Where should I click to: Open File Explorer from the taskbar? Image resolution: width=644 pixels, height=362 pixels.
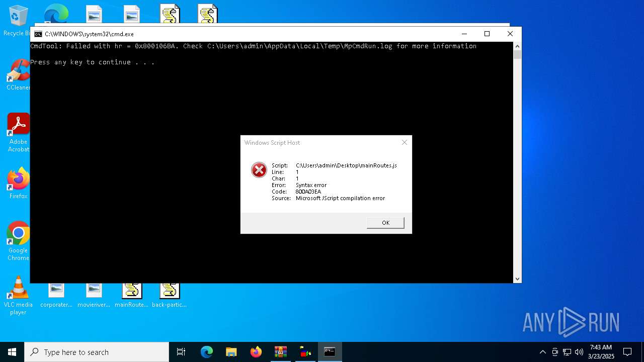pos(231,352)
